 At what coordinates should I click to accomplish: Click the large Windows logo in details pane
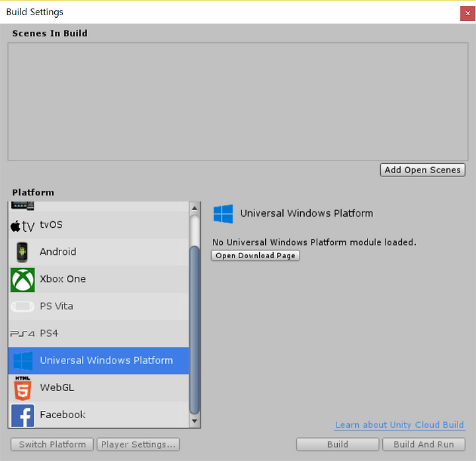coord(223,214)
